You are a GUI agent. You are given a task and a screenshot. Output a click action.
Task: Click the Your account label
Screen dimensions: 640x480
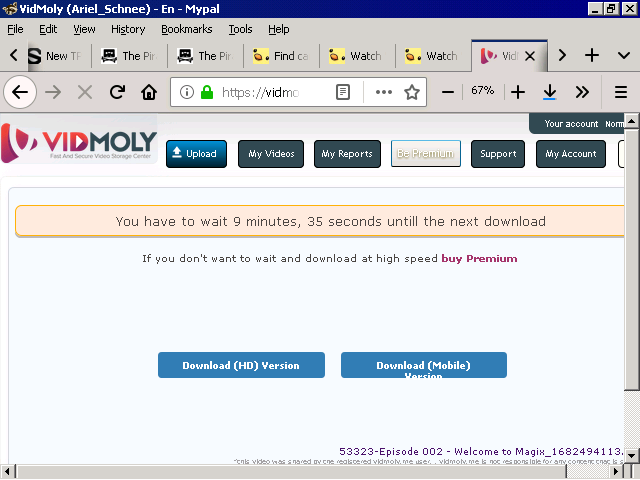tap(571, 124)
